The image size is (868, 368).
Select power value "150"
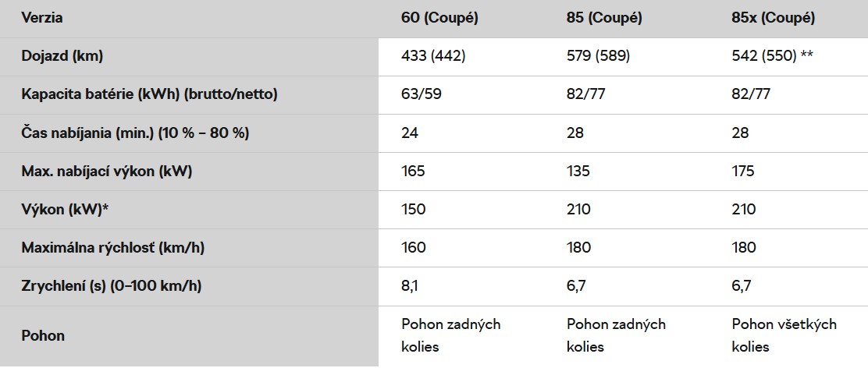(x=413, y=209)
